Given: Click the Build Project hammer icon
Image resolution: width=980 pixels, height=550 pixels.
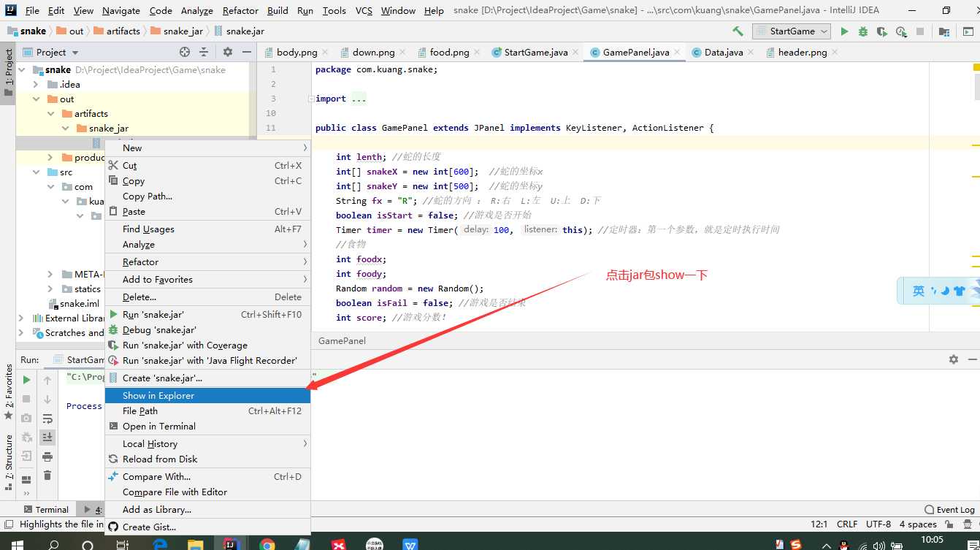Looking at the screenshot, I should [x=738, y=31].
